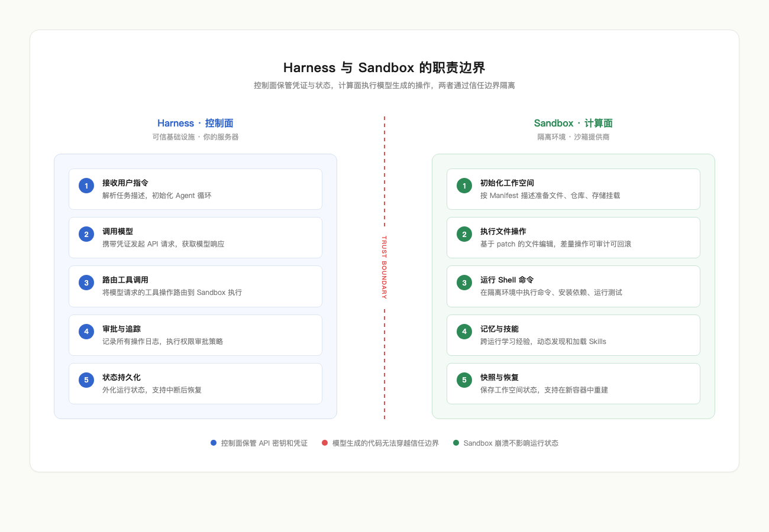
Task: Click the 隔离环境 · 沙箱提供商 caption
Action: pyautogui.click(x=573, y=137)
